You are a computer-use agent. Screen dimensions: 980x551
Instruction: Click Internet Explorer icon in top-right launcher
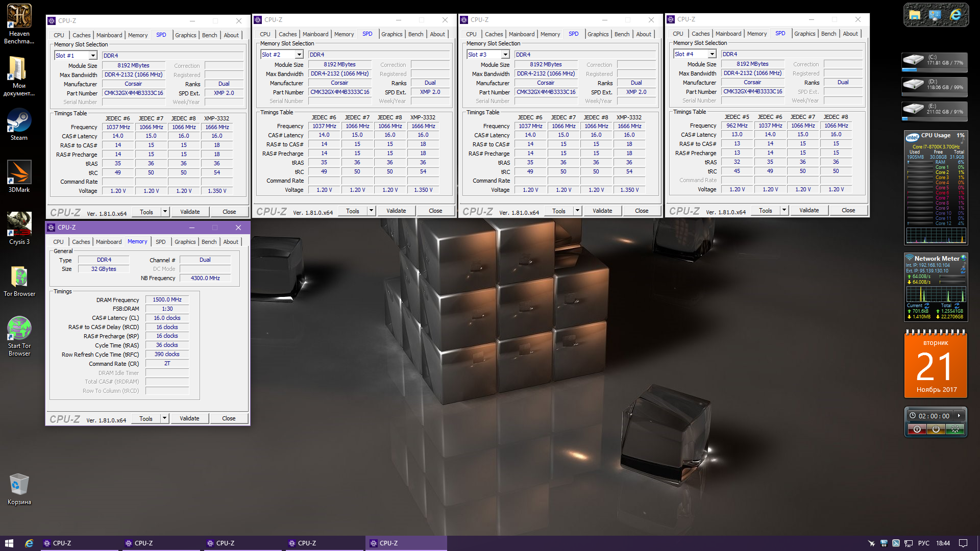pyautogui.click(x=955, y=15)
